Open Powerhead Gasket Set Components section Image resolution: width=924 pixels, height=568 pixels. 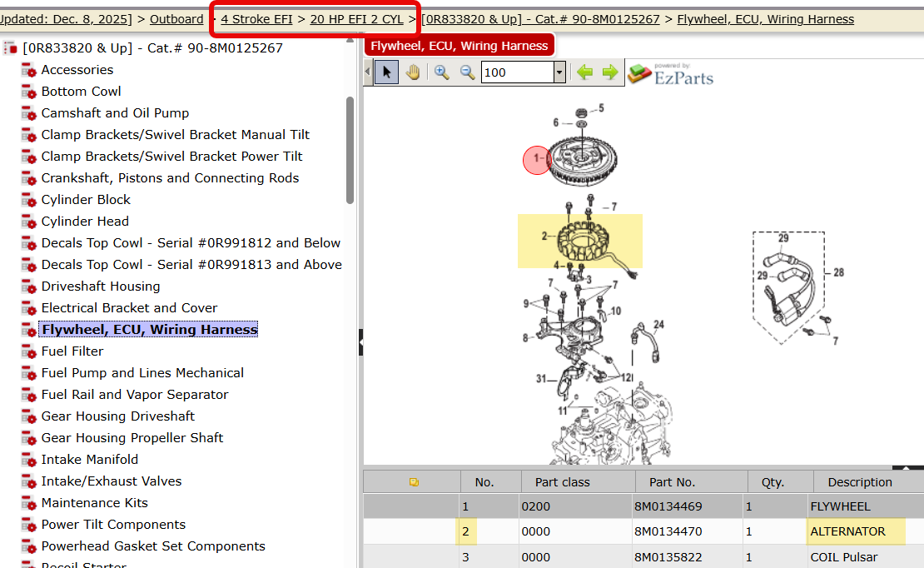tap(153, 546)
